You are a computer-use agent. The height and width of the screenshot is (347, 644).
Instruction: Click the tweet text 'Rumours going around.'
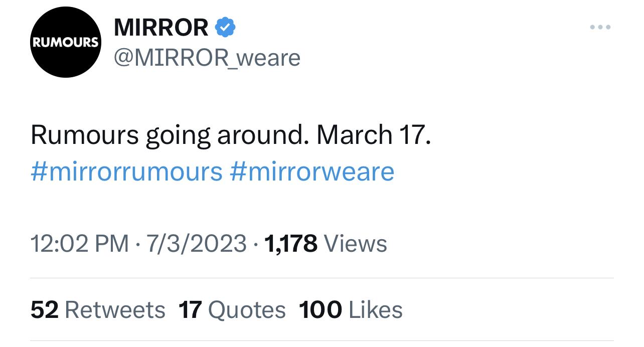(169, 134)
